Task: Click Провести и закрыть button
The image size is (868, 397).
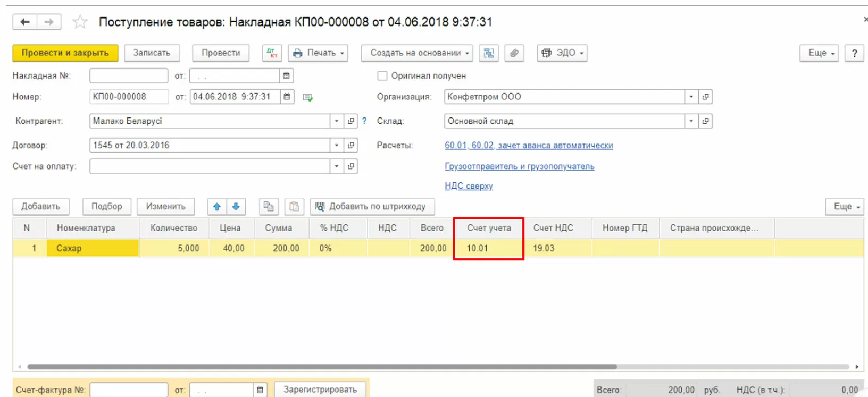Action: click(x=65, y=53)
